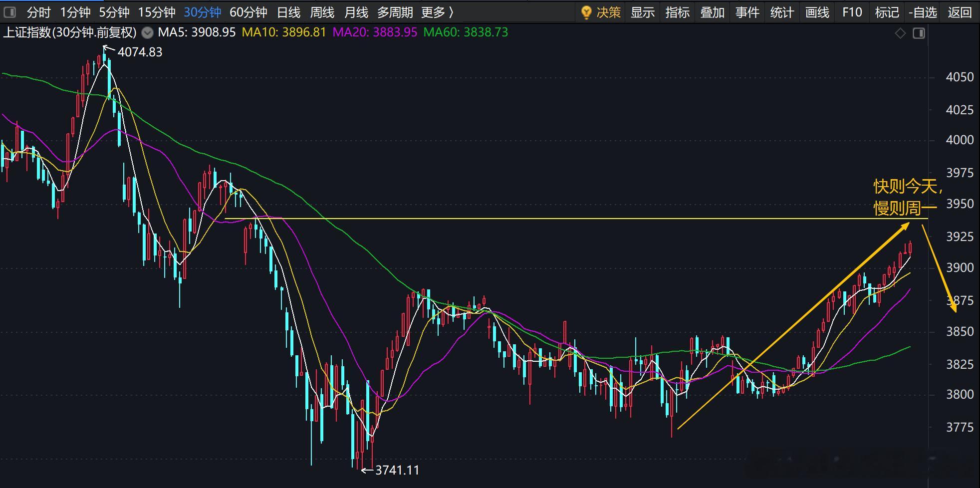
Task: Open the 统计 statistics menu
Action: click(782, 12)
